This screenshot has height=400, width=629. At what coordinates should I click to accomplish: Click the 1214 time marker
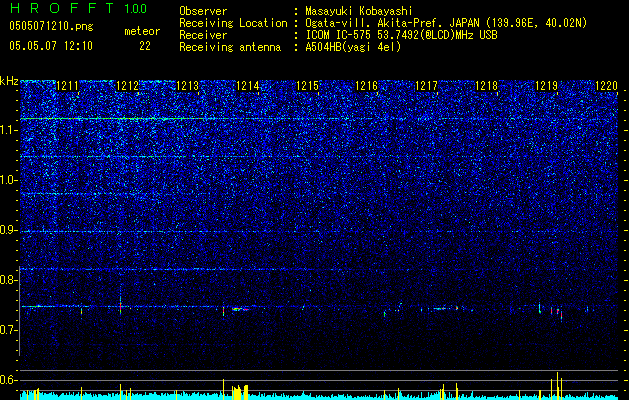pos(248,86)
